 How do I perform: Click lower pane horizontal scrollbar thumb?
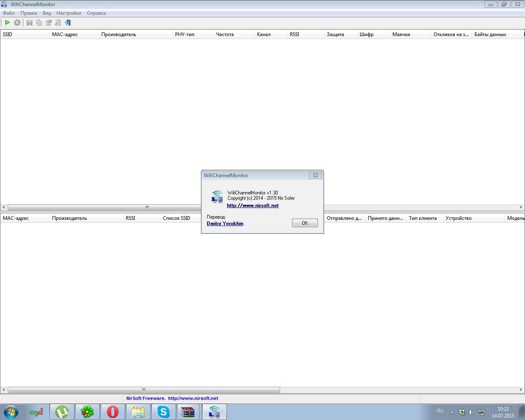tap(144, 390)
